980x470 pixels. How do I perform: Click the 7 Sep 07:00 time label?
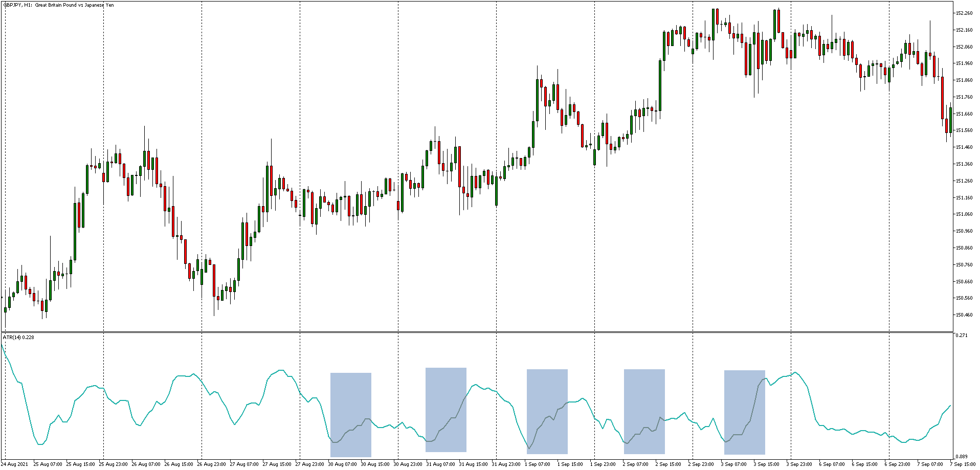930,464
